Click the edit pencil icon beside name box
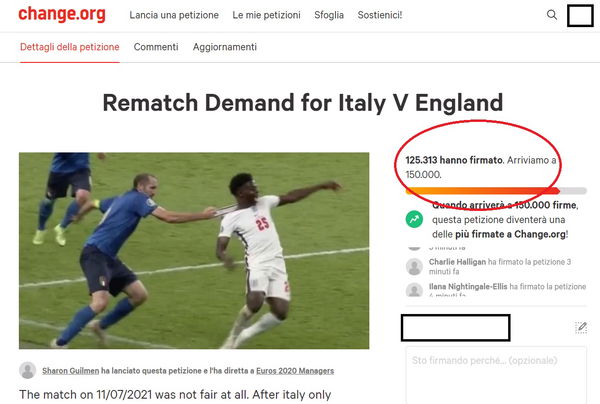 (x=581, y=327)
